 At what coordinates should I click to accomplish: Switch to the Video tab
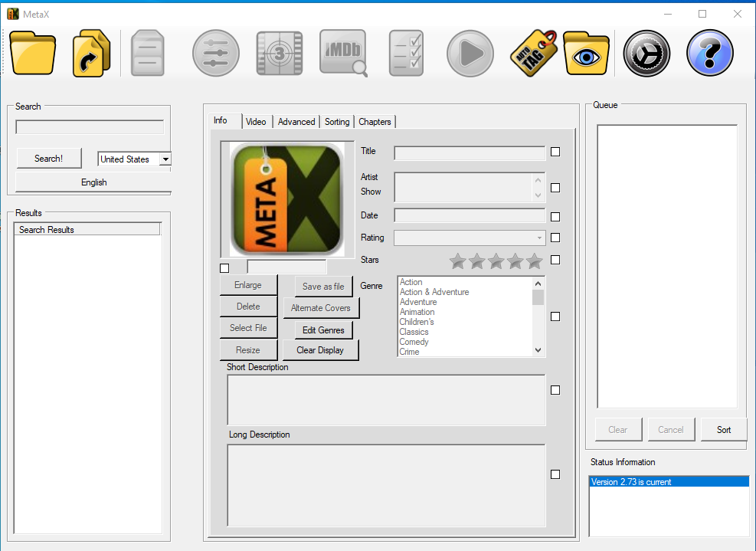pyautogui.click(x=256, y=122)
